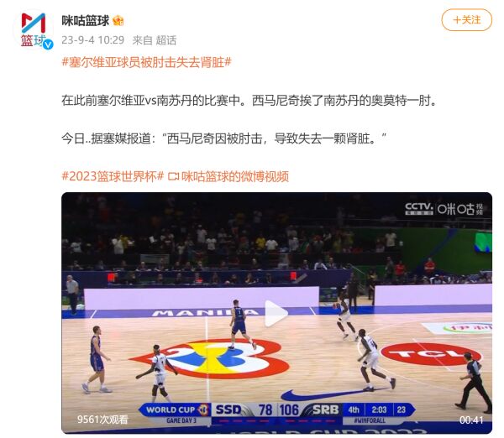504x438 pixels.
Task: Click the video camera icon before video link
Action: (x=174, y=176)
